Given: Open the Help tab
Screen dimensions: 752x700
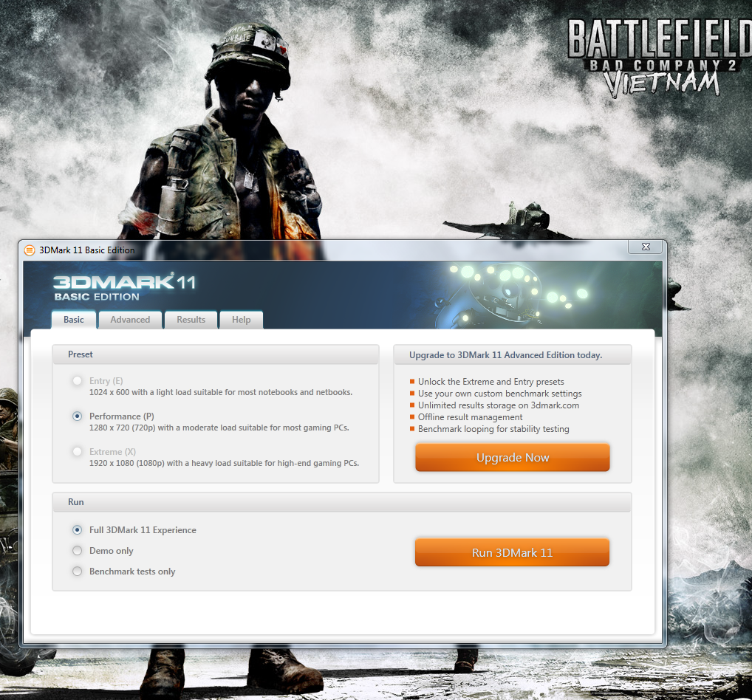Looking at the screenshot, I should [242, 320].
